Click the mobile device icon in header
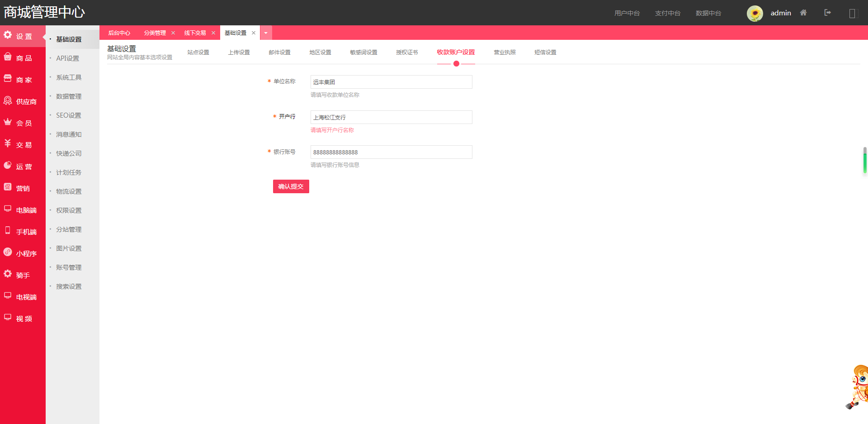Image resolution: width=868 pixels, height=424 pixels. pyautogui.click(x=853, y=14)
